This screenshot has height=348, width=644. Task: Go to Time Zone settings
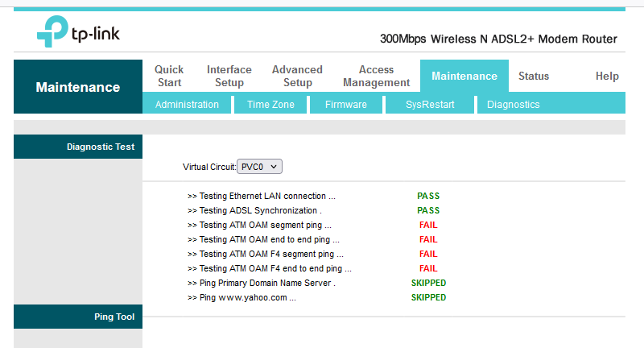(270, 104)
